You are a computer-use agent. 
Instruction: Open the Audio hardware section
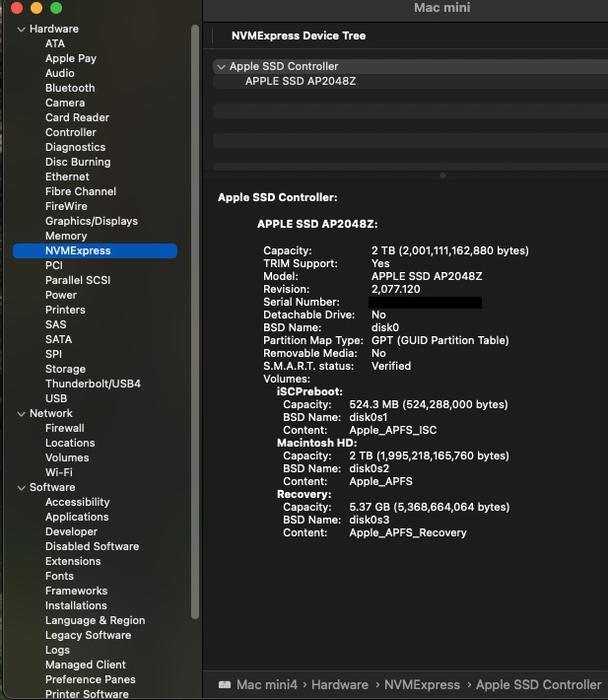60,73
